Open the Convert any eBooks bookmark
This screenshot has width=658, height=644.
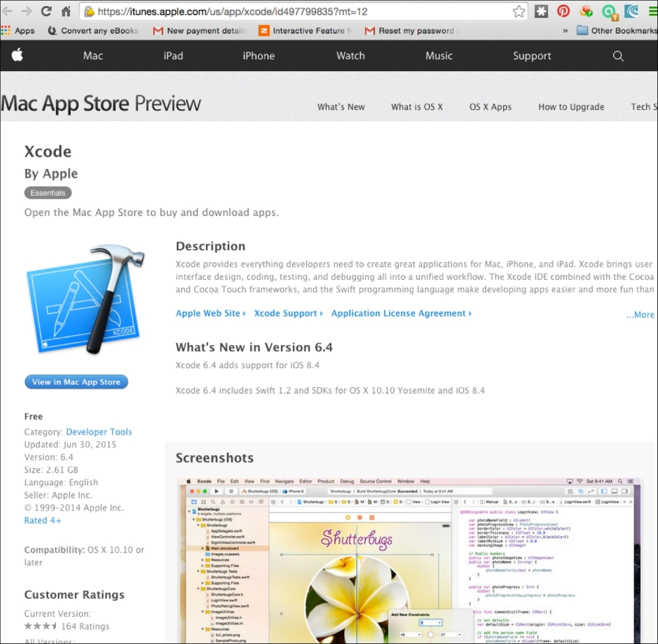coord(93,31)
